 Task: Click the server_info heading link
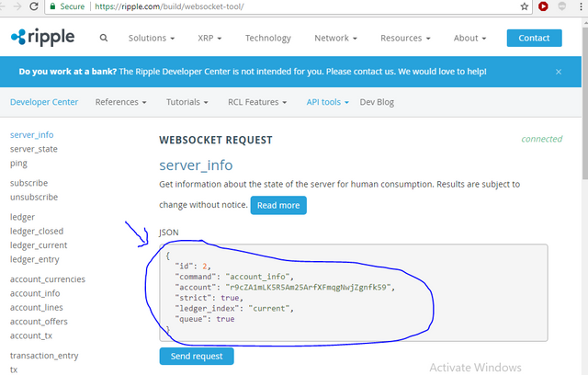[x=196, y=165]
